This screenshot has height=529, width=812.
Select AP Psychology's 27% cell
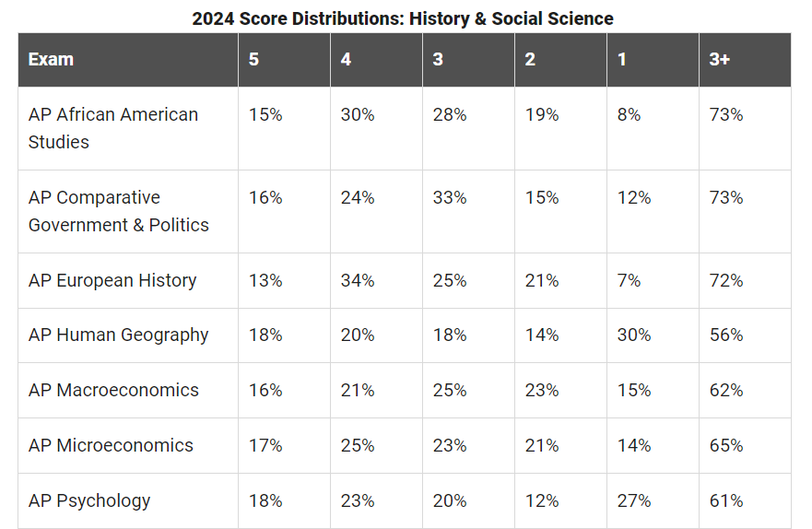click(634, 500)
